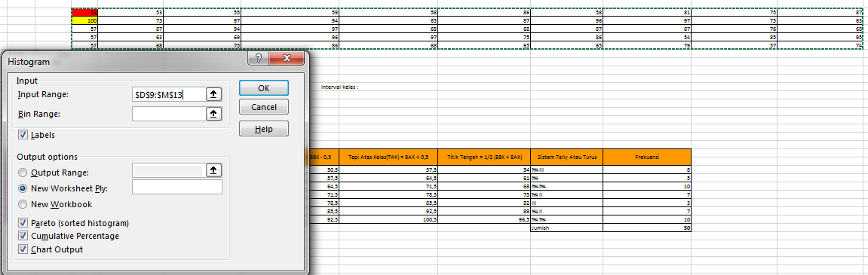Disable the Chart Output checkbox
Screen dimensions: 868x275
[23, 249]
